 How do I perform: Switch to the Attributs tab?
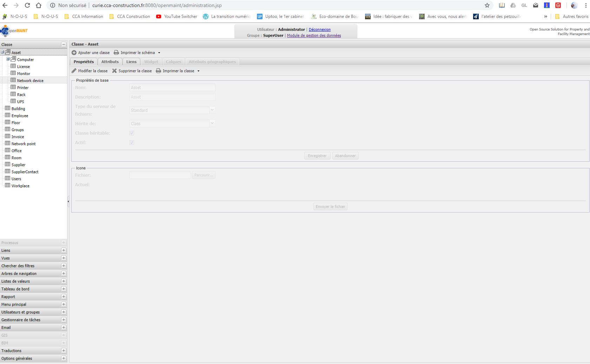(110, 62)
